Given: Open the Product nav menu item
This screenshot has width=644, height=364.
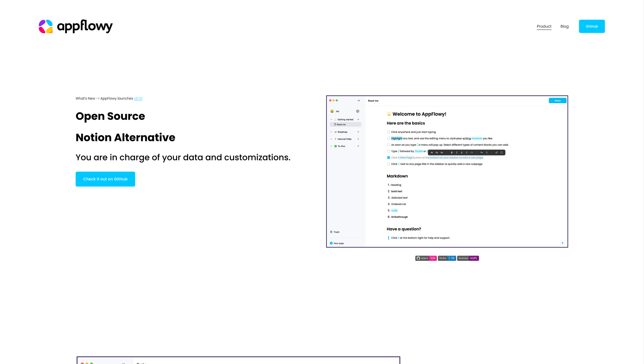Looking at the screenshot, I should [544, 26].
